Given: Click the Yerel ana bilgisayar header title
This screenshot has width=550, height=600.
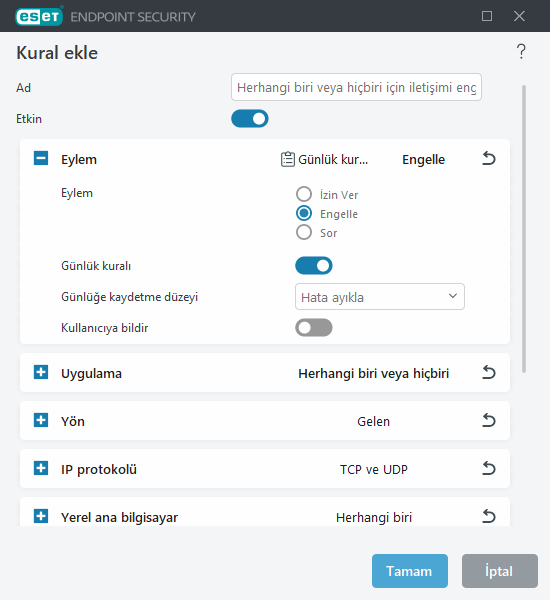Looking at the screenshot, I should 119,517.
